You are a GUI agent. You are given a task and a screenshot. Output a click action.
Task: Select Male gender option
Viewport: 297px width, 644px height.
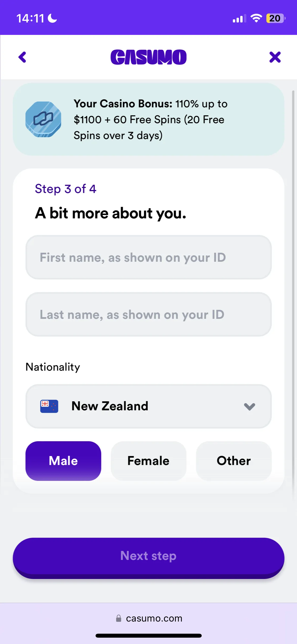pyautogui.click(x=63, y=461)
